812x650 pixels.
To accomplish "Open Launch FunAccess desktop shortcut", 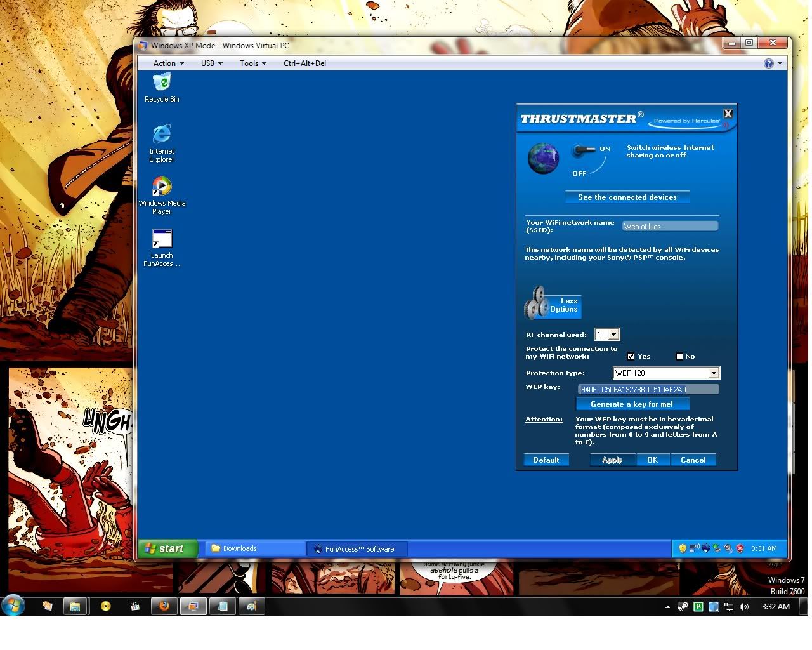I will coord(162,248).
